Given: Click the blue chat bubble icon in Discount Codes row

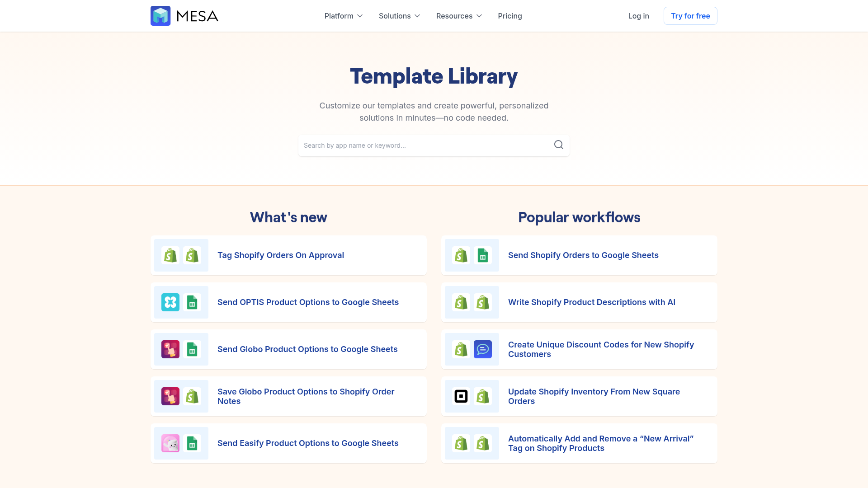Looking at the screenshot, I should 483,349.
